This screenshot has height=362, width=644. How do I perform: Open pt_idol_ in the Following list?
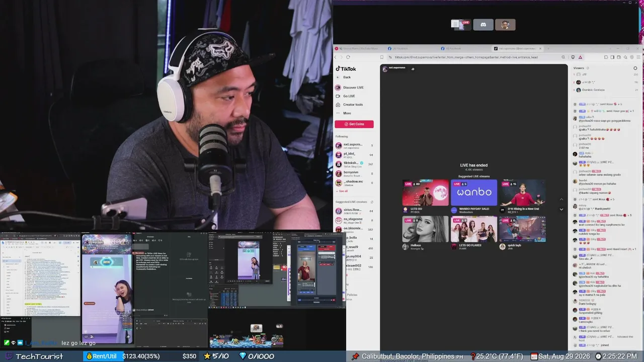pyautogui.click(x=354, y=155)
